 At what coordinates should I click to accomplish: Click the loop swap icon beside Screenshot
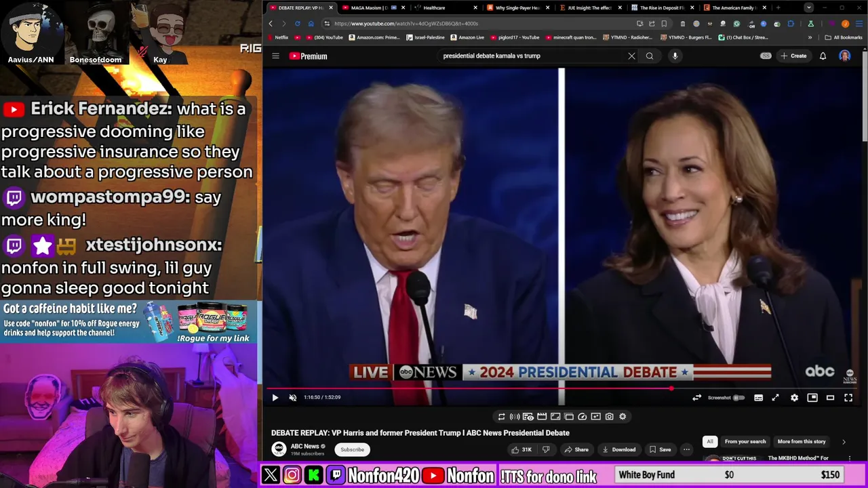pyautogui.click(x=696, y=398)
